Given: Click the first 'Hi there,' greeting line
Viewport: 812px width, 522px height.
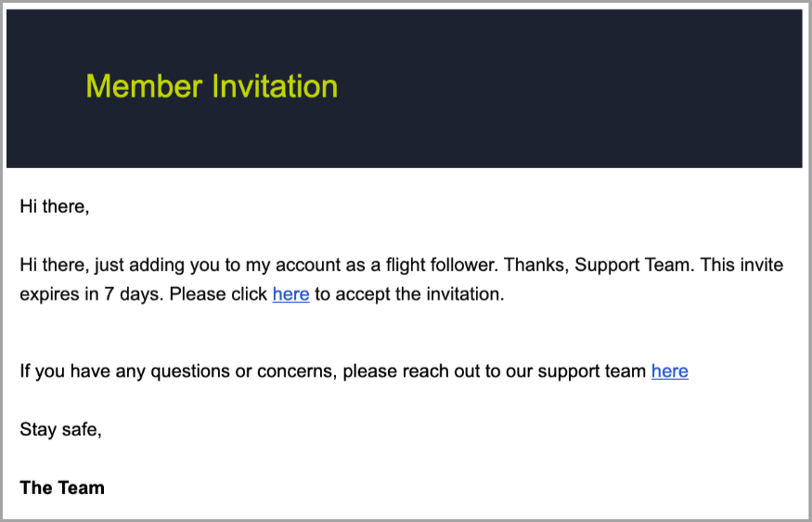Looking at the screenshot, I should tap(54, 206).
